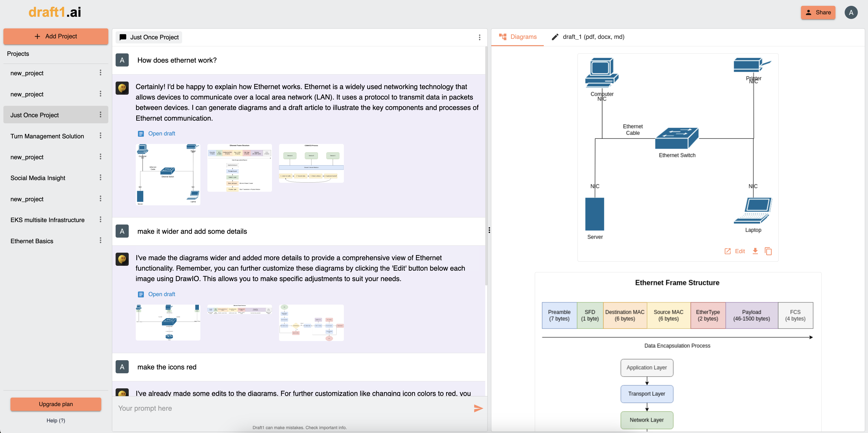Viewport: 868px width, 433px height.
Task: Open CSMA/CD process diagram thumbnail
Action: pos(311,164)
